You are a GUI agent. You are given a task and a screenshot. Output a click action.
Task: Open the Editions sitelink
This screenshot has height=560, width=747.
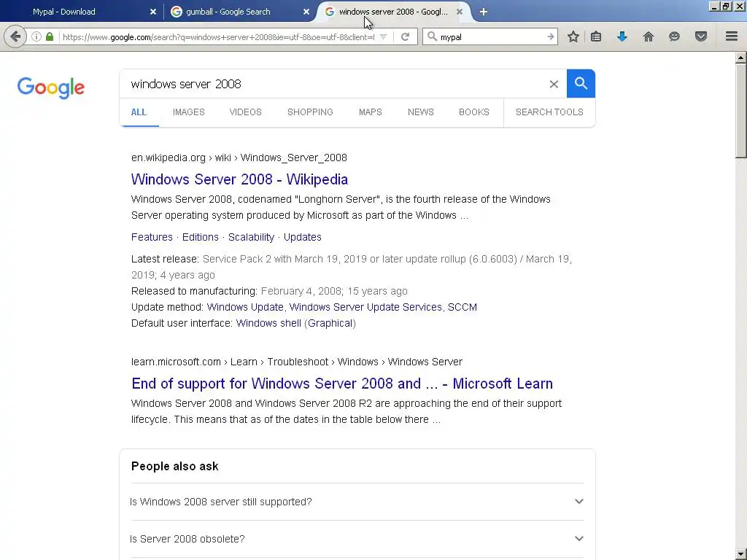click(200, 237)
